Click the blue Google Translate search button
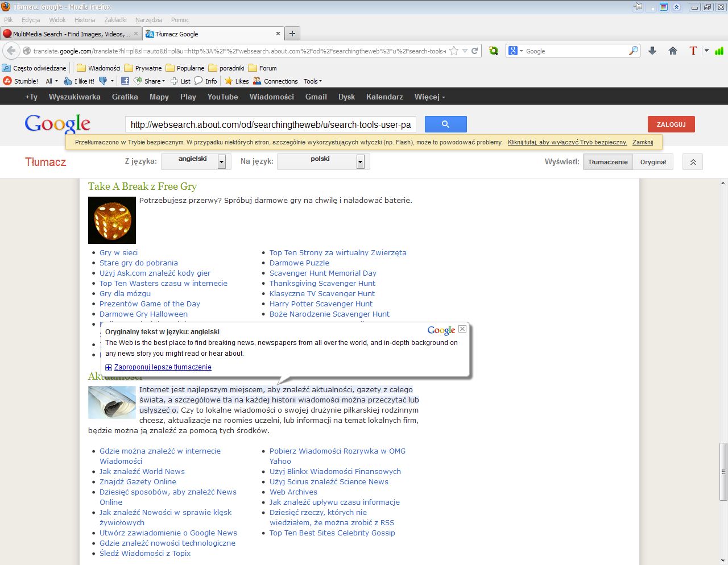 445,124
